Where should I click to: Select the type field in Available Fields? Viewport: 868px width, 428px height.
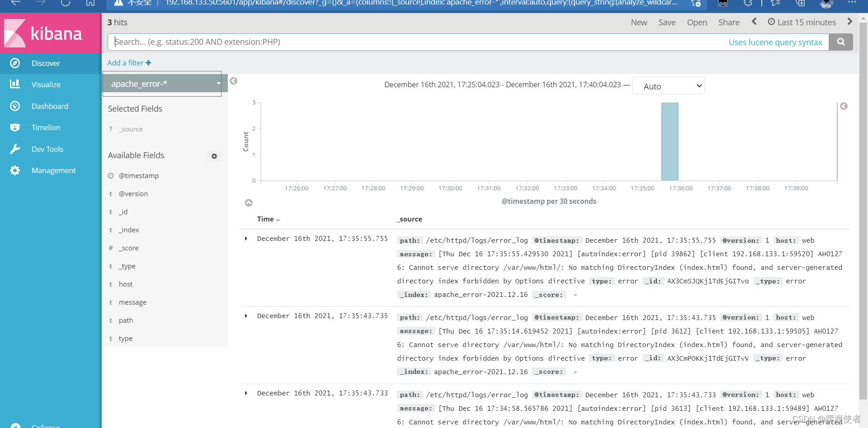[x=125, y=339]
